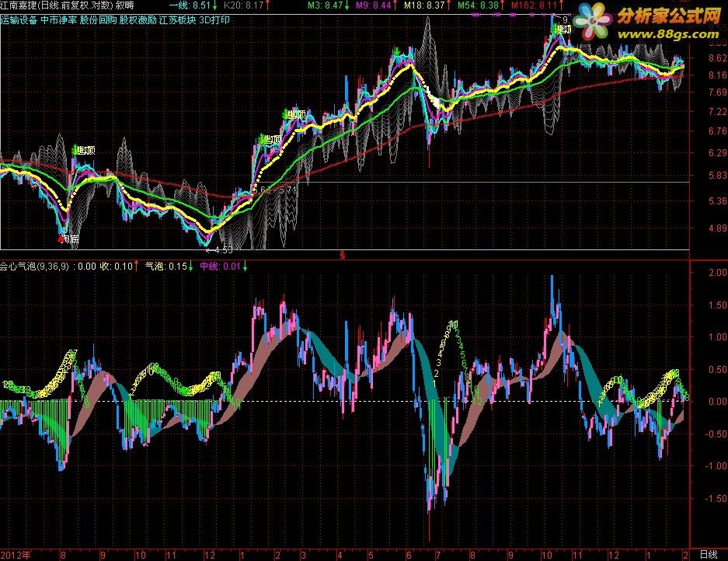Click the 2.00 indicator axis value
The height and width of the screenshot is (561, 728).
718,272
